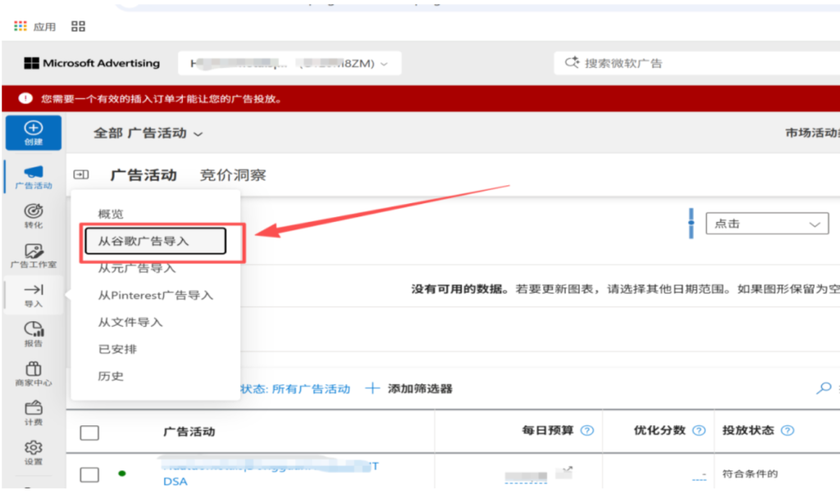Click the 搜索微软广告 search field
Image resolution: width=840 pixels, height=504 pixels.
(697, 63)
